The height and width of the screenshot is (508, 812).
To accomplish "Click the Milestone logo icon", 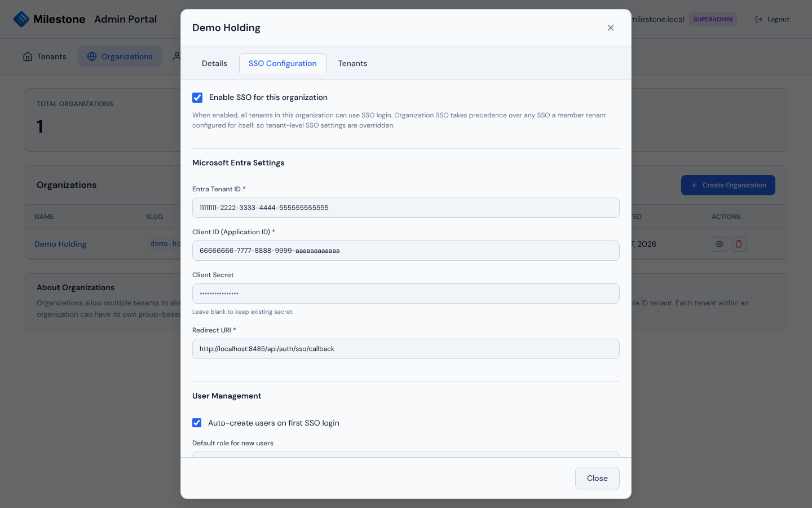I will click(21, 19).
